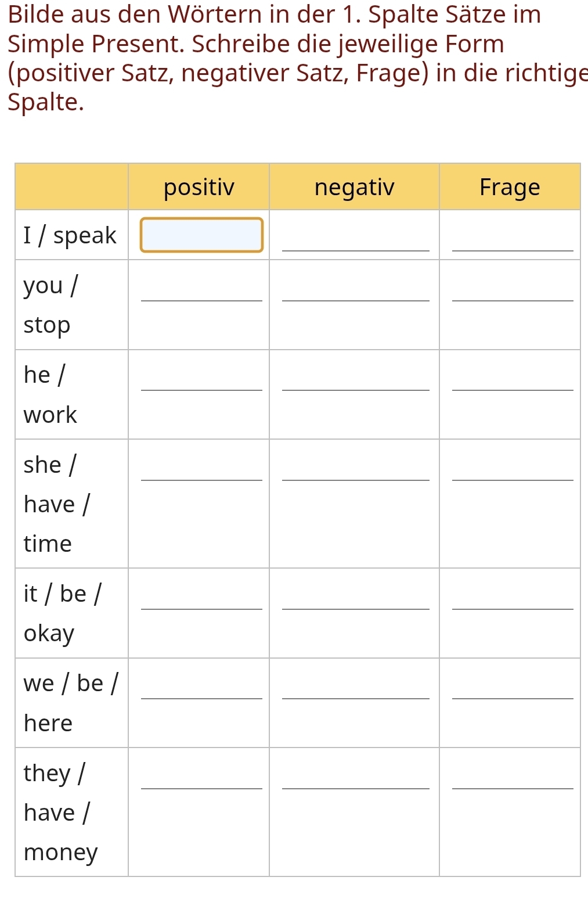Focus negative blank for 'we / be / here'
The height and width of the screenshot is (902, 588).
coord(355,683)
